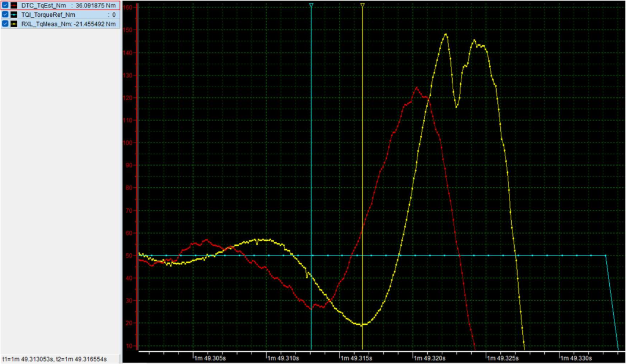Select the TQI_TorqueRef_Nm signal row

click(x=60, y=14)
